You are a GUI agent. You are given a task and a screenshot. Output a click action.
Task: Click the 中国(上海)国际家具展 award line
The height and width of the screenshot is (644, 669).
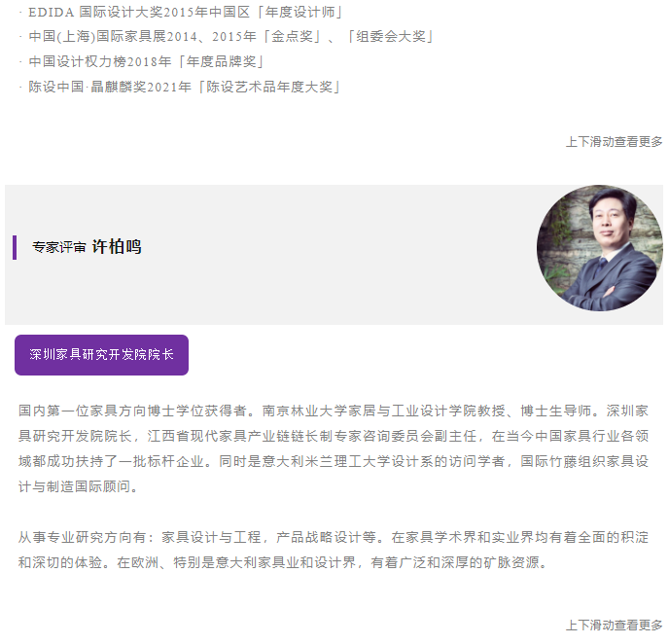point(227,37)
